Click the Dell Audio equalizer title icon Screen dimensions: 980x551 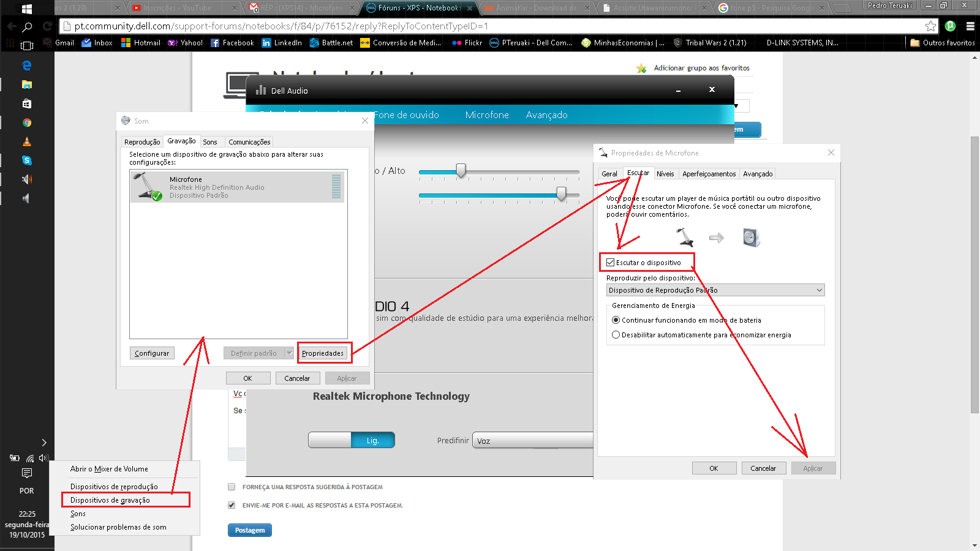tap(261, 90)
